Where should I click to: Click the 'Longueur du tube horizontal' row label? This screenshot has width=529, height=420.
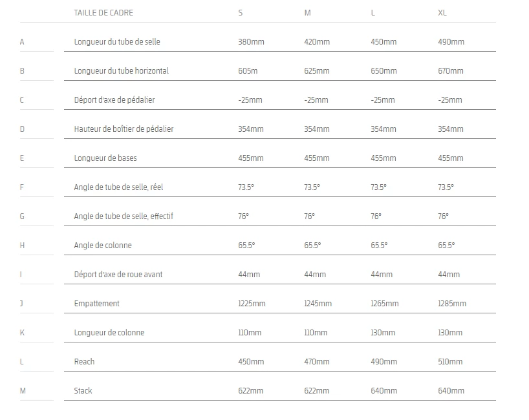click(x=122, y=71)
